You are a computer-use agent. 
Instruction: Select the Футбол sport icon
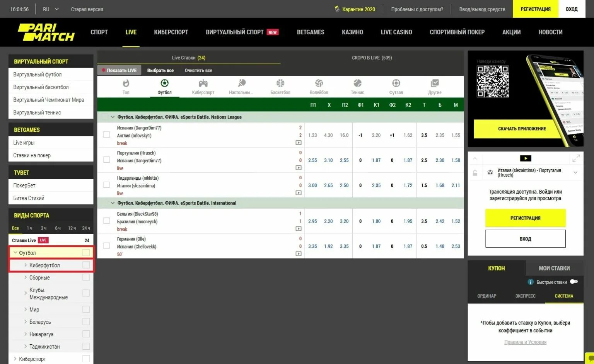(x=164, y=83)
